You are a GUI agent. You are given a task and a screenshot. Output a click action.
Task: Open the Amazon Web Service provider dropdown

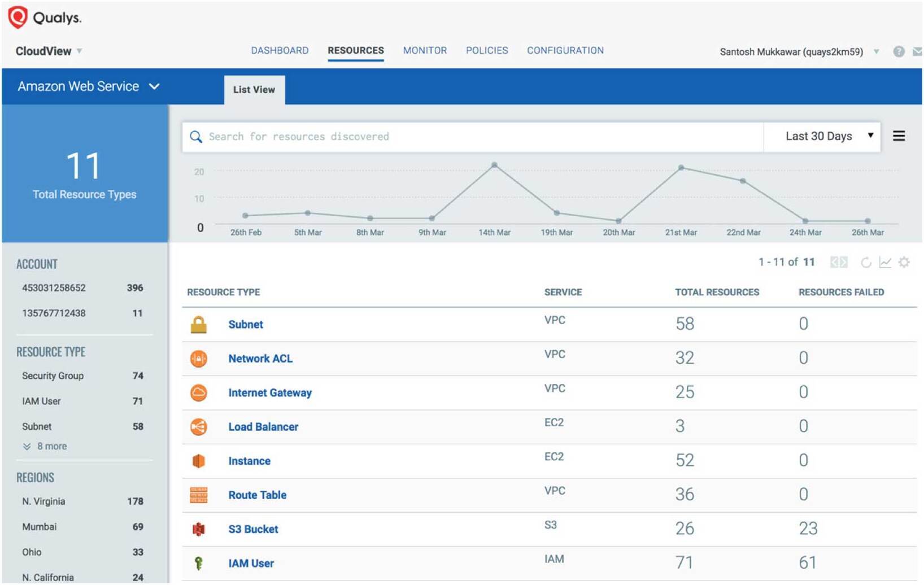point(89,86)
